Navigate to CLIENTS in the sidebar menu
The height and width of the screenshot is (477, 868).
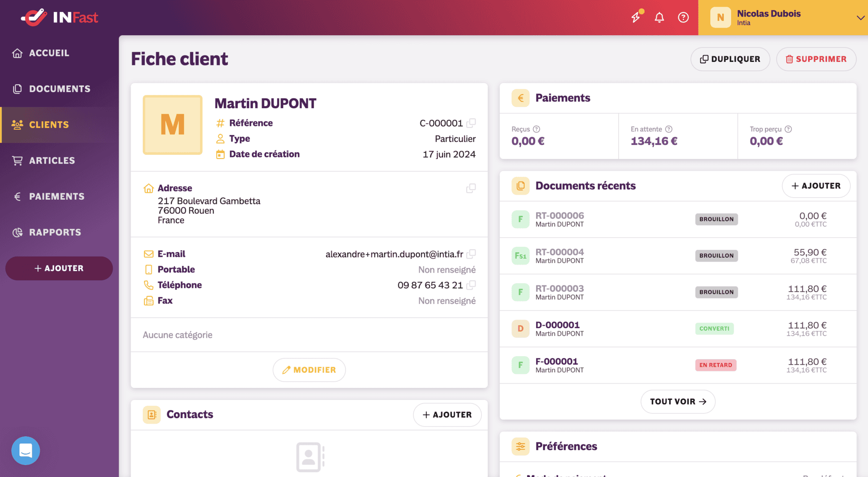pos(49,125)
